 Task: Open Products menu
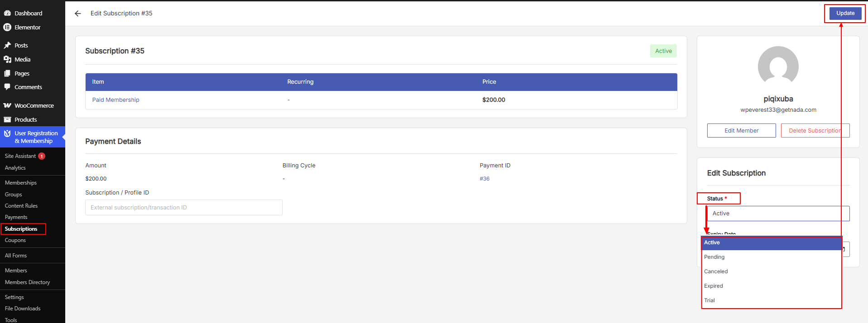click(x=25, y=119)
